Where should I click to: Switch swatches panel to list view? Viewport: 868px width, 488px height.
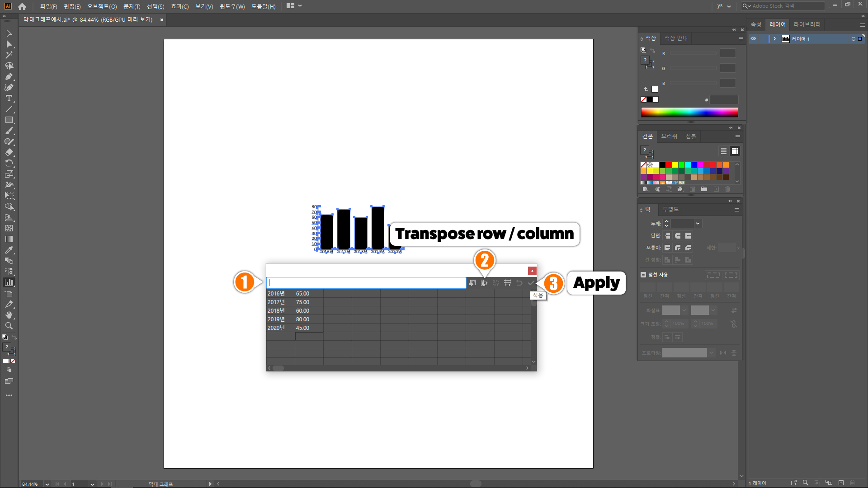(724, 151)
